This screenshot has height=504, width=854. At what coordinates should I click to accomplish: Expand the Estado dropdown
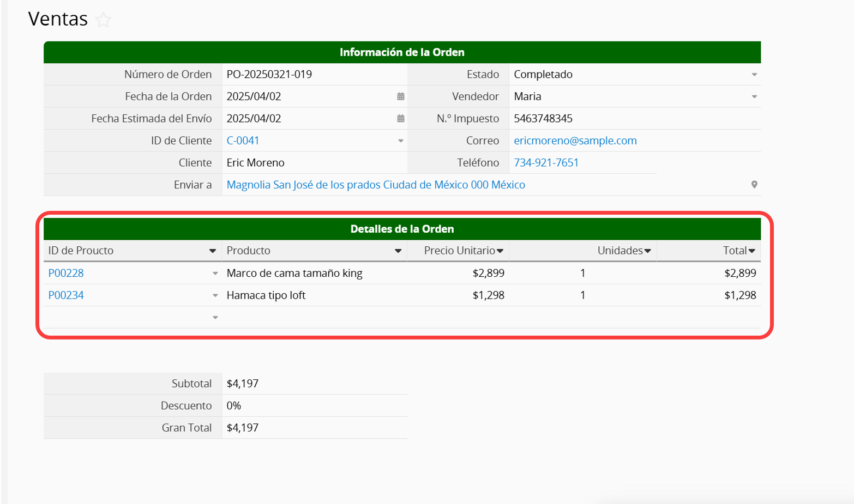coord(754,75)
